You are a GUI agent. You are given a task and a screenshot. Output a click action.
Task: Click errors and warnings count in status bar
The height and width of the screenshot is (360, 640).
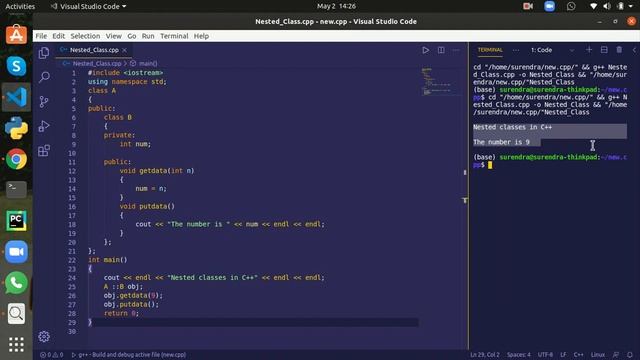click(51, 355)
